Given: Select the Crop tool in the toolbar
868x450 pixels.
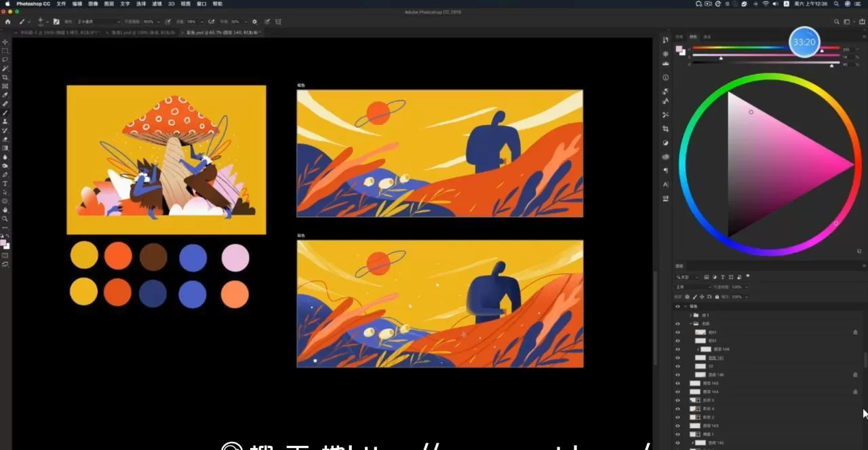Looking at the screenshot, I should [5, 77].
